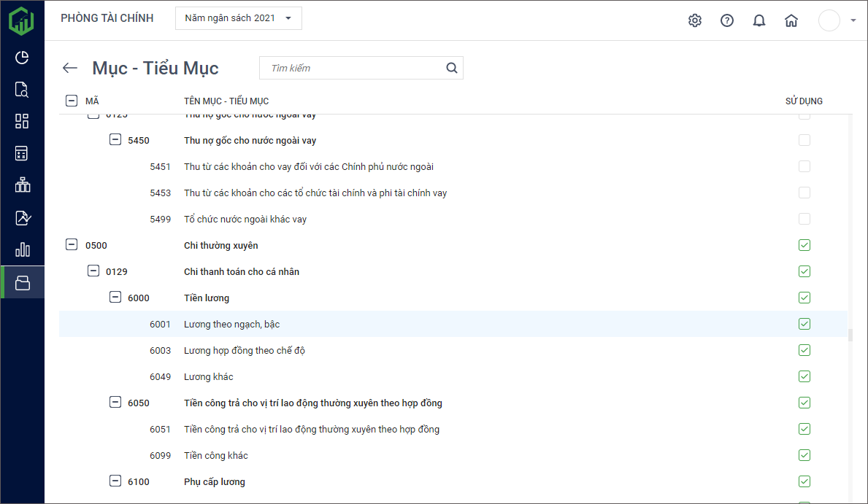Click the settings gear icon
Screen dimensions: 868x504
[694, 20]
